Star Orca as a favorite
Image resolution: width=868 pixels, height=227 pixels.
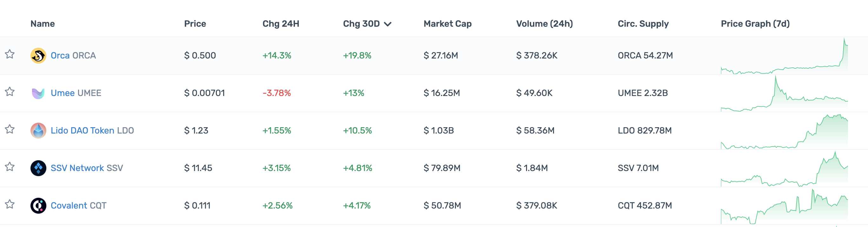[x=10, y=54]
